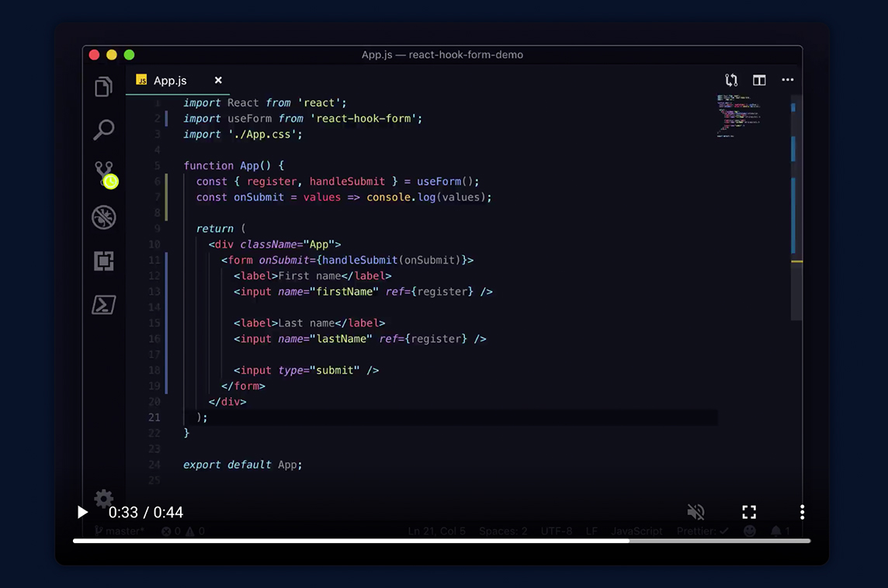Screen dimensions: 888x588
Task: Open the notifications bell in the status bar
Action: tap(776, 531)
